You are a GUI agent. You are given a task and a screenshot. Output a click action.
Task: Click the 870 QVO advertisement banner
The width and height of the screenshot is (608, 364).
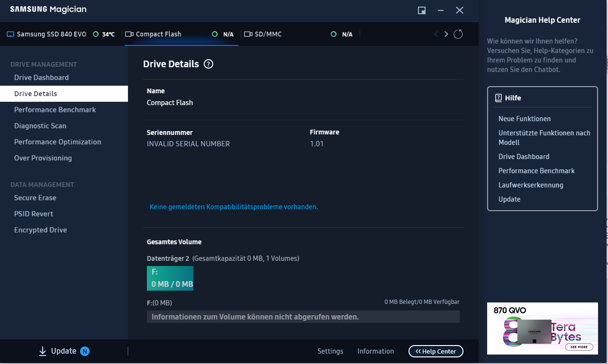click(x=543, y=328)
